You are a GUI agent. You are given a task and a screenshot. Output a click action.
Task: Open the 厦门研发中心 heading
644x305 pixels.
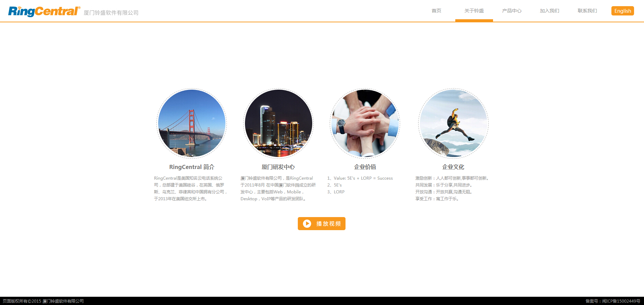point(278,167)
